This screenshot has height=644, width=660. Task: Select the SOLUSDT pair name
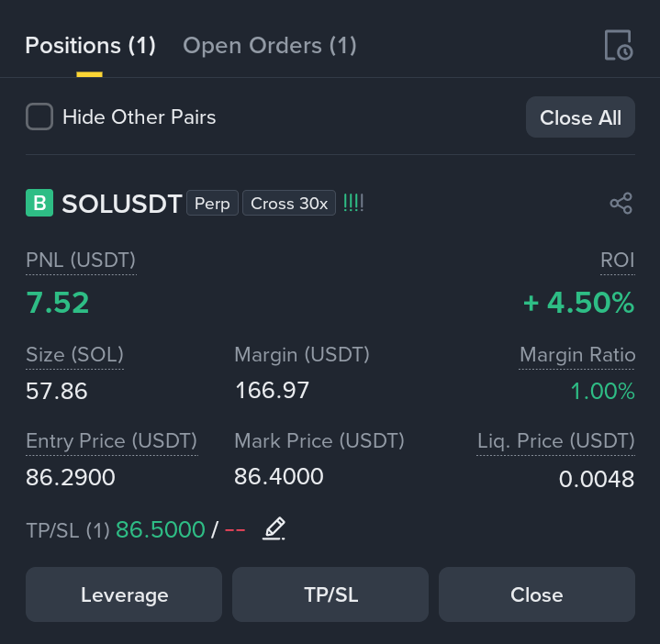pyautogui.click(x=122, y=204)
